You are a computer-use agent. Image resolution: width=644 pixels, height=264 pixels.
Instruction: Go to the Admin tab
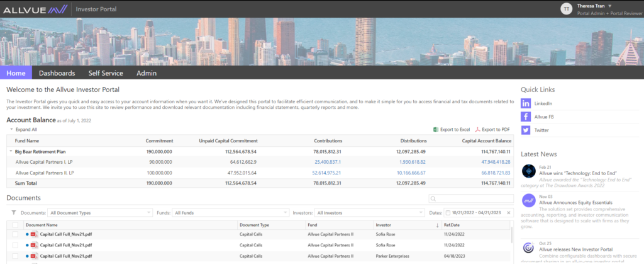pos(147,73)
